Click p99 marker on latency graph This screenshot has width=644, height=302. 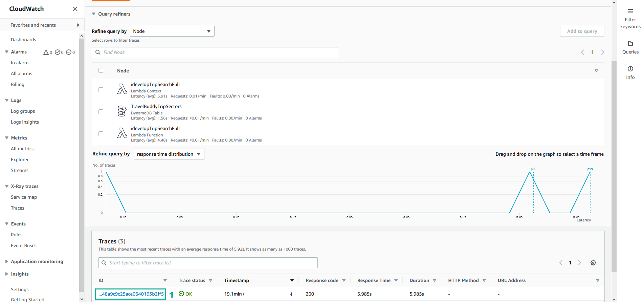coord(590,169)
